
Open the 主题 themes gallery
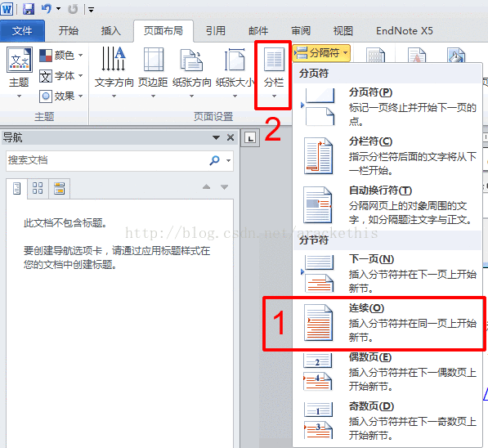[x=19, y=72]
